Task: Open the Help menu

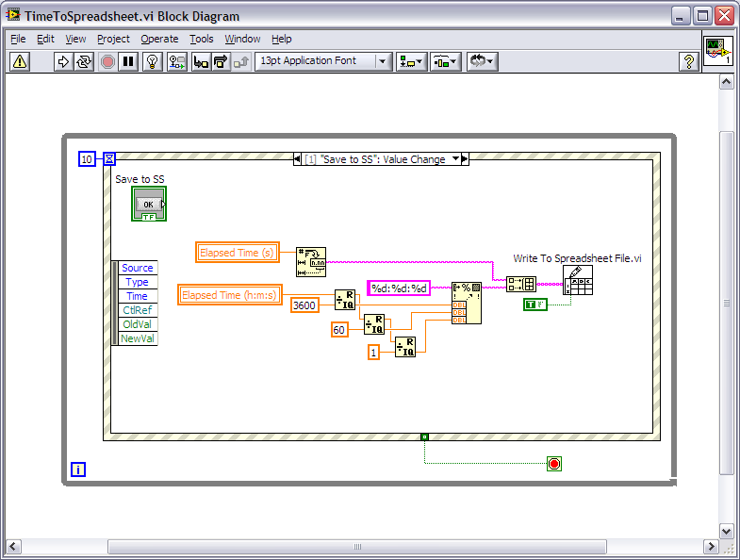Action: [281, 39]
